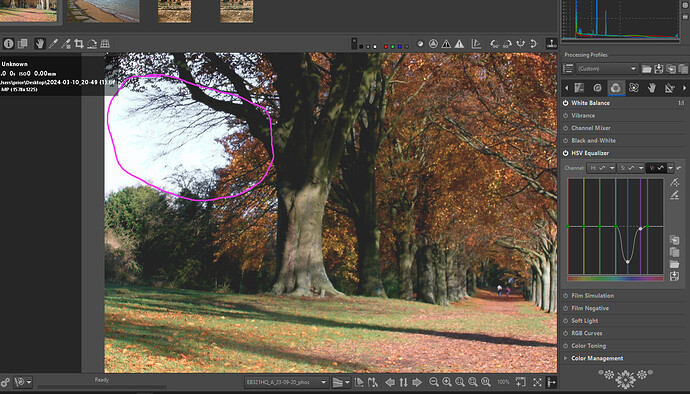Toggle the top filmstrip panel button
This screenshot has height=394, width=690.
551,43
